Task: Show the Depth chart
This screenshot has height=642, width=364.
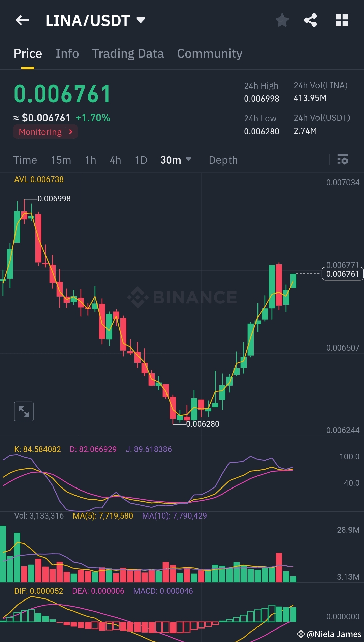Action: click(223, 160)
